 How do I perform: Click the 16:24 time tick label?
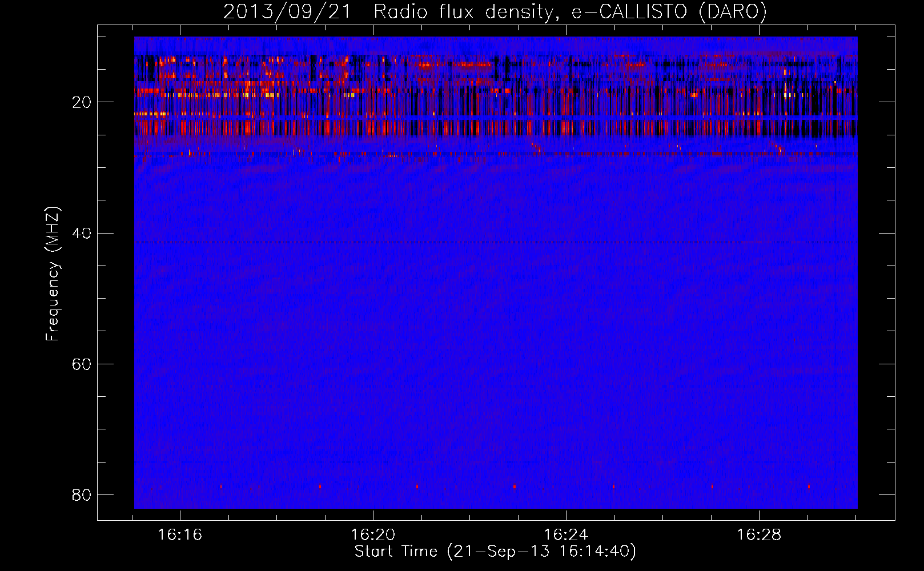click(566, 535)
